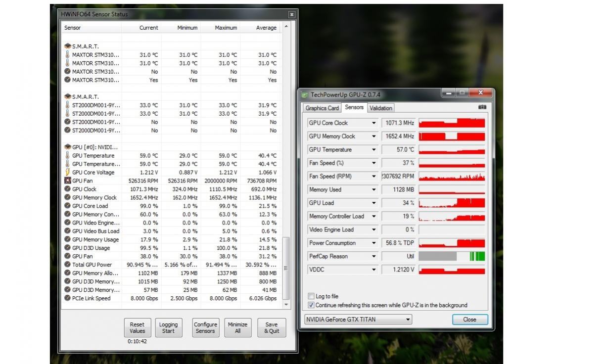Open the Memory Used dropdown
The width and height of the screenshot is (607, 364).
[x=374, y=190]
